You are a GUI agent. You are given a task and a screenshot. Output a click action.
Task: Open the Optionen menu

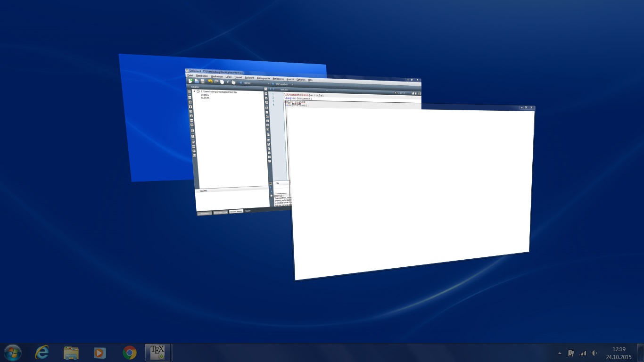point(301,80)
